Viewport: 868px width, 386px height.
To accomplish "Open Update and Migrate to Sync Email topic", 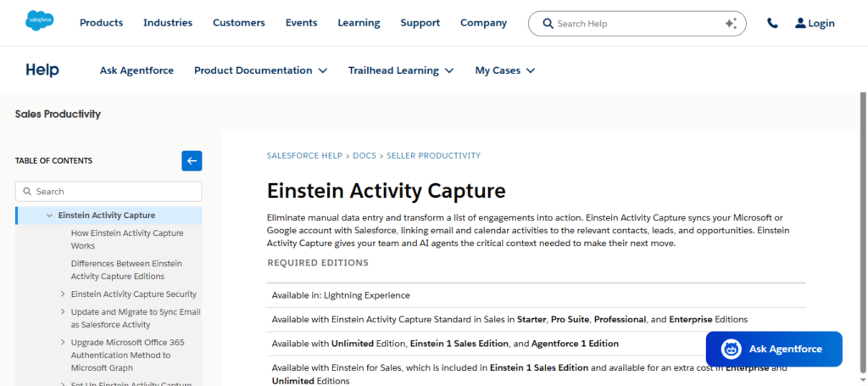I will (136, 318).
